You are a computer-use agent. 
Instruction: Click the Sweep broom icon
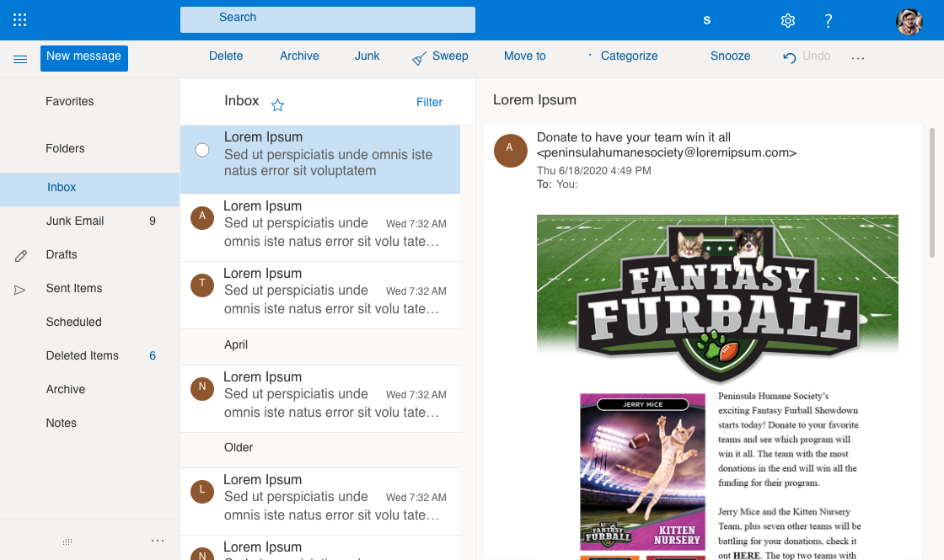click(x=419, y=58)
